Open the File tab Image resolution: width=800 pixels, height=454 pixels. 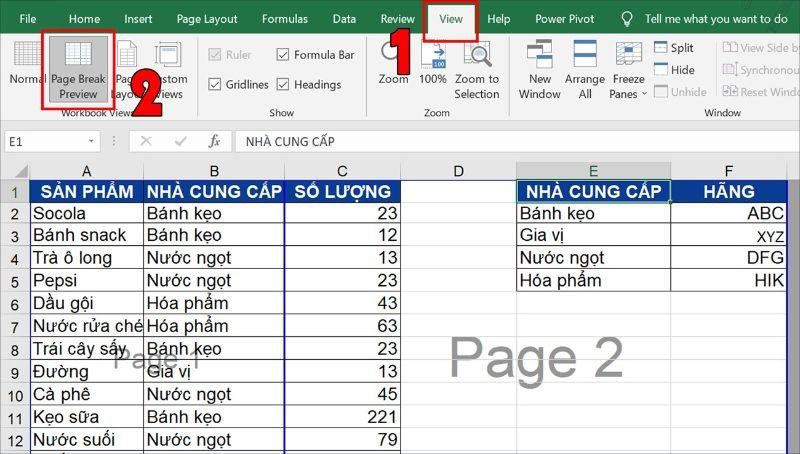point(28,19)
